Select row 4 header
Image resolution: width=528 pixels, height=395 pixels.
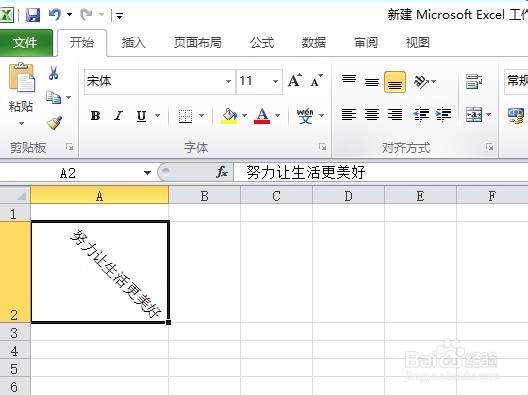tap(14, 351)
